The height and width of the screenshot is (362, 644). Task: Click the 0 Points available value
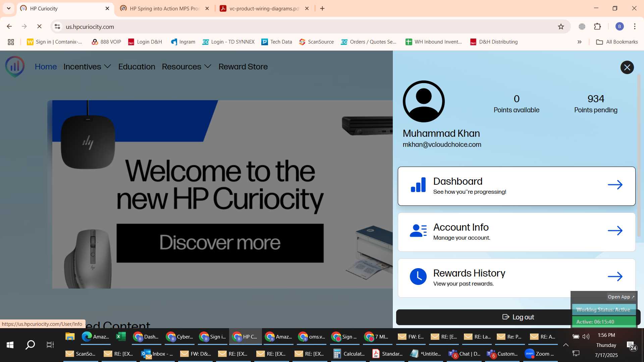(x=517, y=99)
